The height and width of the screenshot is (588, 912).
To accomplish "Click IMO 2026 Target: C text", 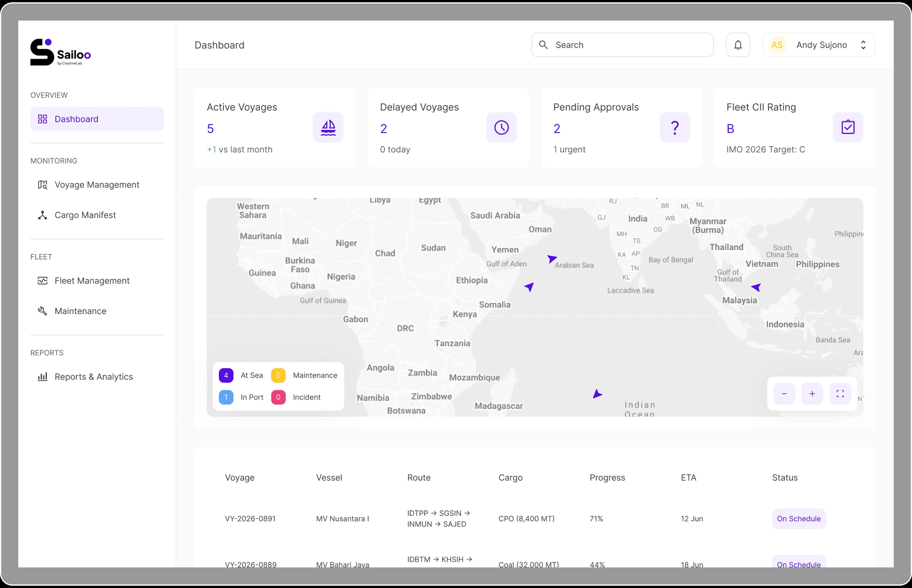I will 765,149.
